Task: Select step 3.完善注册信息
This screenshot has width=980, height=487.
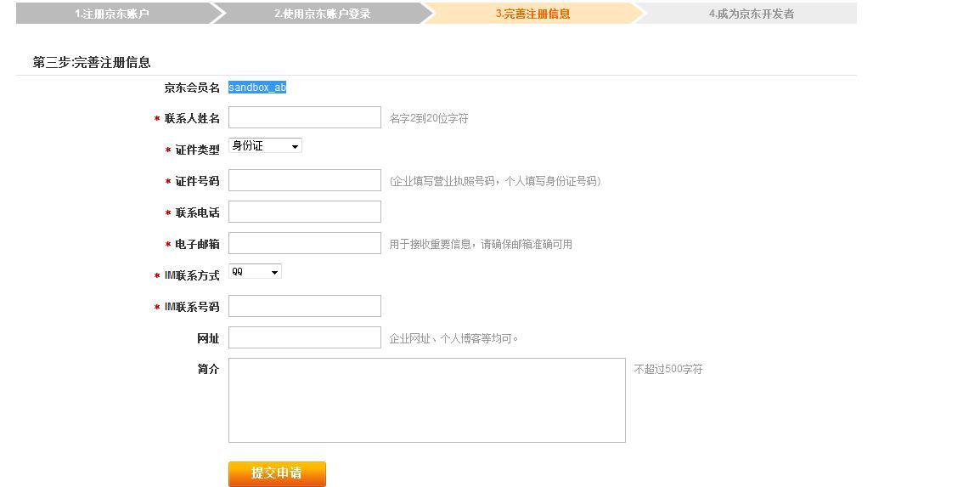Action: pos(533,14)
